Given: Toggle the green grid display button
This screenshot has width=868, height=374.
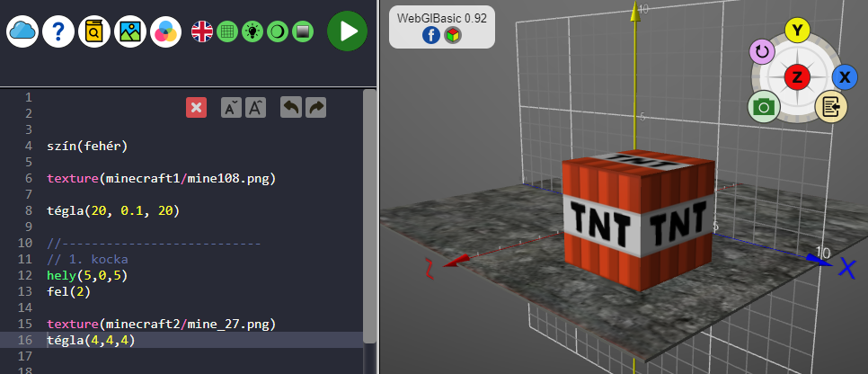Looking at the screenshot, I should 227,31.
